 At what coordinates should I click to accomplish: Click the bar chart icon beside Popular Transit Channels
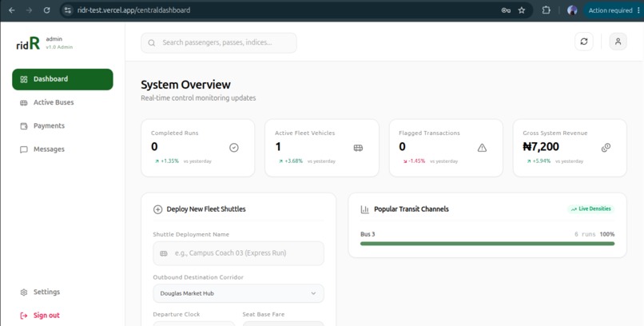click(364, 209)
